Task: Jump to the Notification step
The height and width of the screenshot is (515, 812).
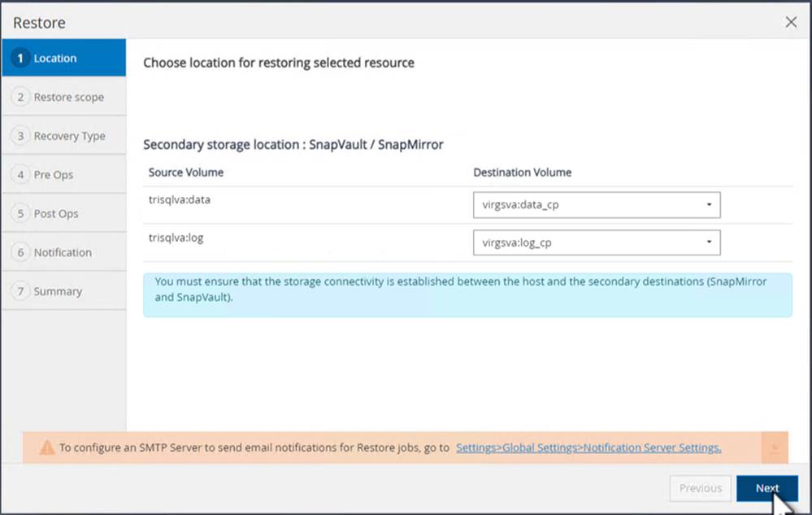Action: click(x=63, y=252)
